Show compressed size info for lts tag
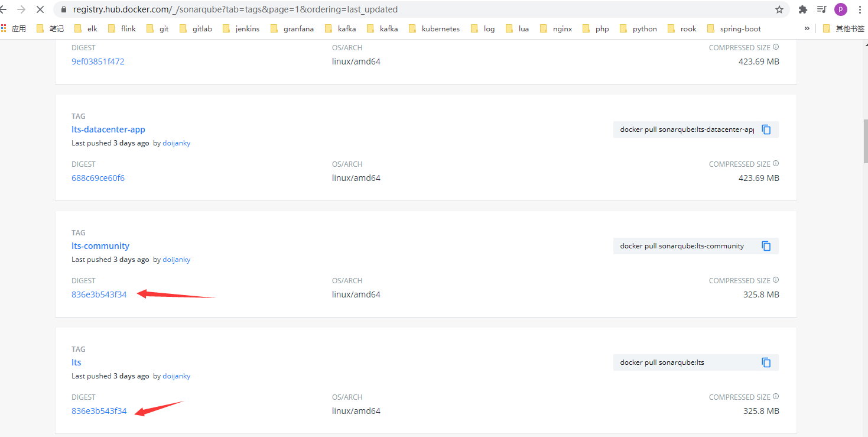This screenshot has height=437, width=868. tap(776, 397)
